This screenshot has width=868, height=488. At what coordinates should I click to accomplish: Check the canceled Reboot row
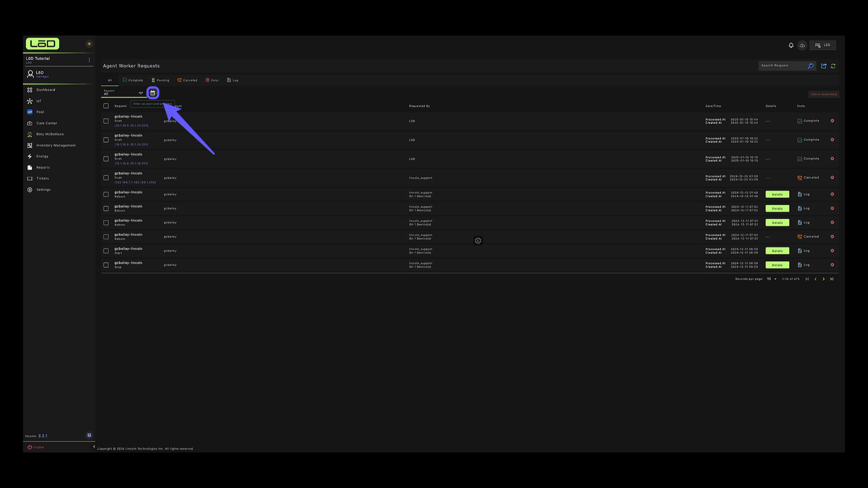[x=106, y=237]
